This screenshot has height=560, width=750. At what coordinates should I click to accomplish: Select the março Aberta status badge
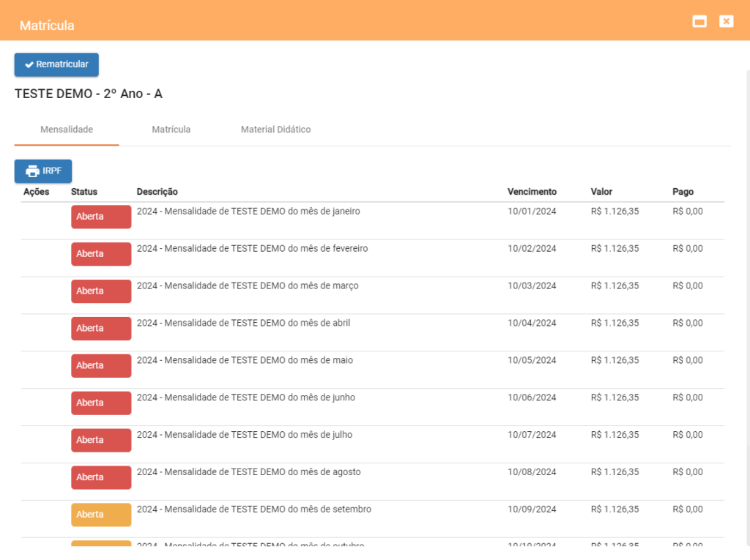pos(101,291)
